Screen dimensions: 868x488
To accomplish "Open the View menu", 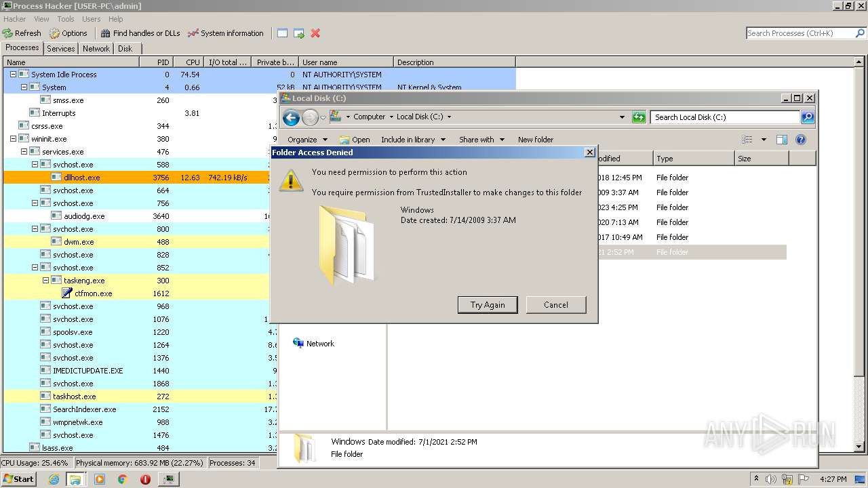I will tap(41, 19).
